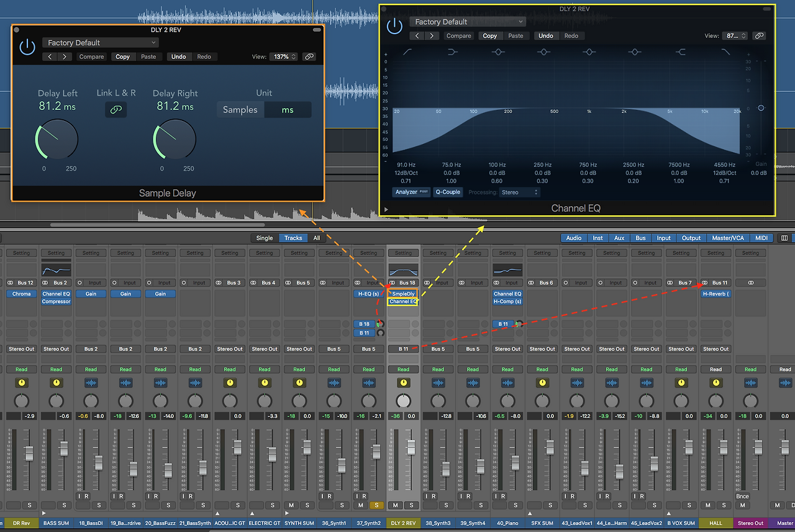Toggle the Analyzer button in Channel EQ
Screen dimensions: 795x532
point(411,192)
